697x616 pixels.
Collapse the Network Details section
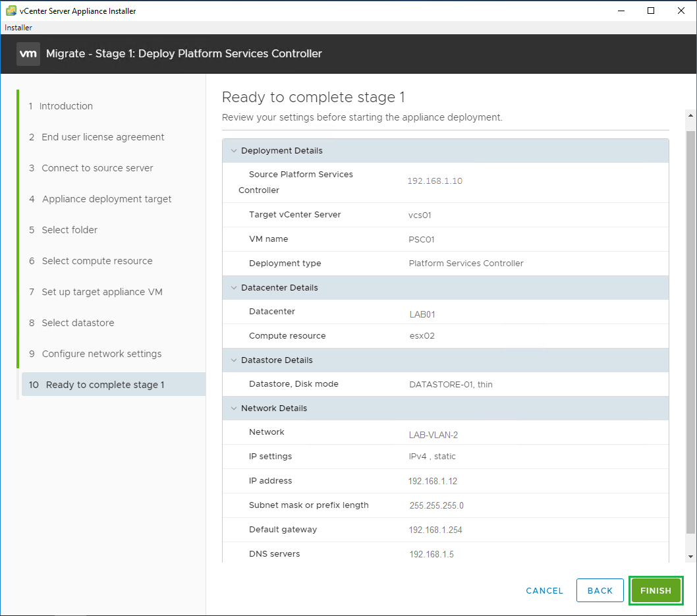(233, 408)
